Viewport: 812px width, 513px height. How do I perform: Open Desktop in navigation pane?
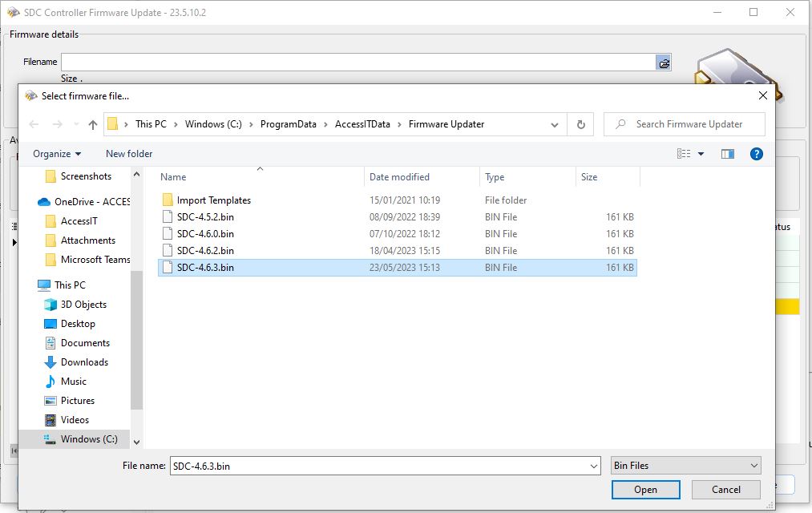[78, 324]
